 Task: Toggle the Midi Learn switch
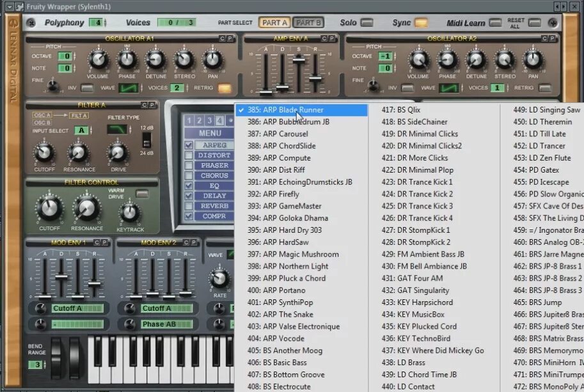pos(495,23)
